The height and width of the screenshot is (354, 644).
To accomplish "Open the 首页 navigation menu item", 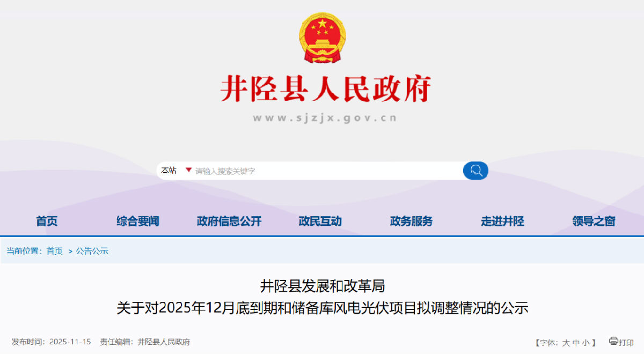I will [x=47, y=221].
